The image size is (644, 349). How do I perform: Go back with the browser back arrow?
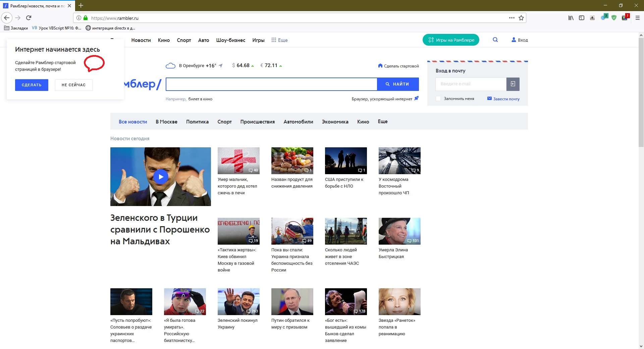pyautogui.click(x=7, y=18)
